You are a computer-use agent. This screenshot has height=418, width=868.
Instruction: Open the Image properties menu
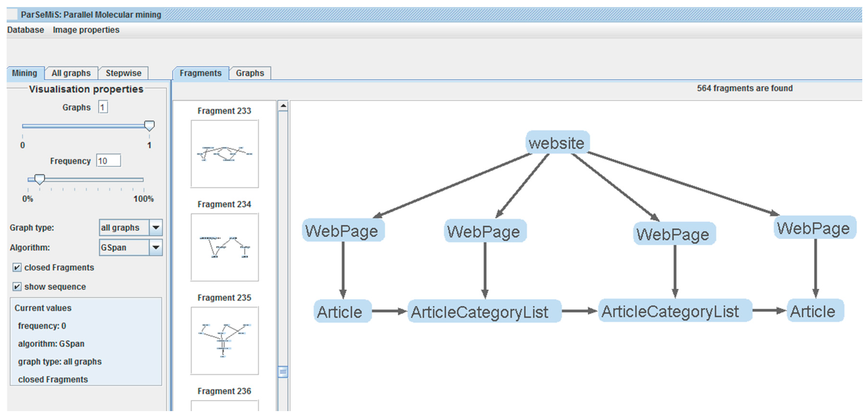[x=86, y=30]
